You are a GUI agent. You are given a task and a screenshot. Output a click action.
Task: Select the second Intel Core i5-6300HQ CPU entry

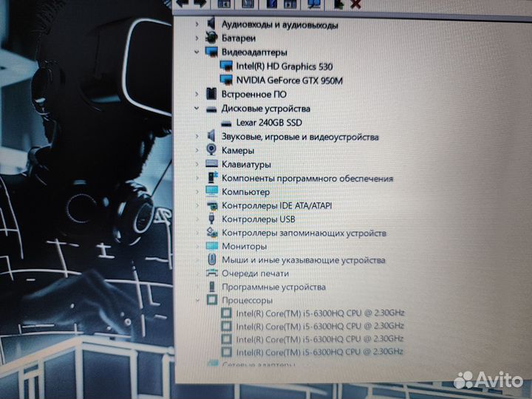(x=320, y=326)
